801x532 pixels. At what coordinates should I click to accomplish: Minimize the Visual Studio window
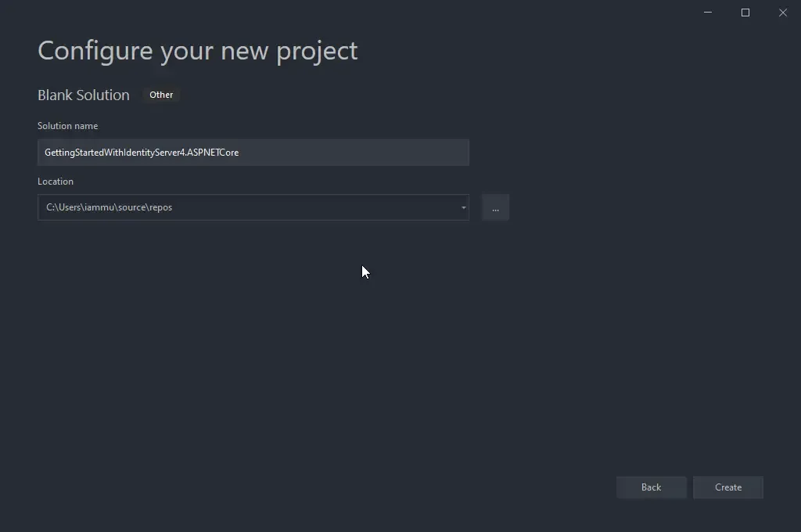coord(707,13)
